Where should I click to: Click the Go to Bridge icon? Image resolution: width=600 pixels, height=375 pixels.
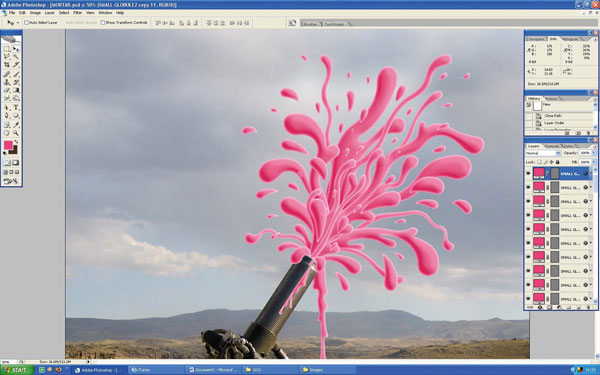coord(292,23)
